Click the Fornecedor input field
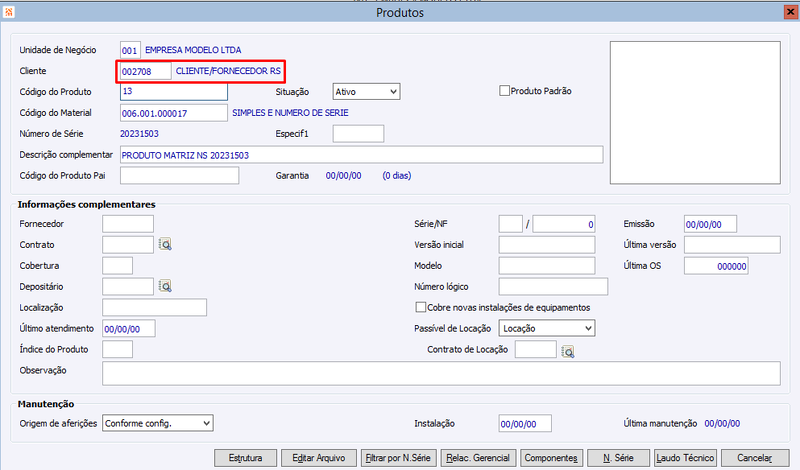 click(x=128, y=224)
